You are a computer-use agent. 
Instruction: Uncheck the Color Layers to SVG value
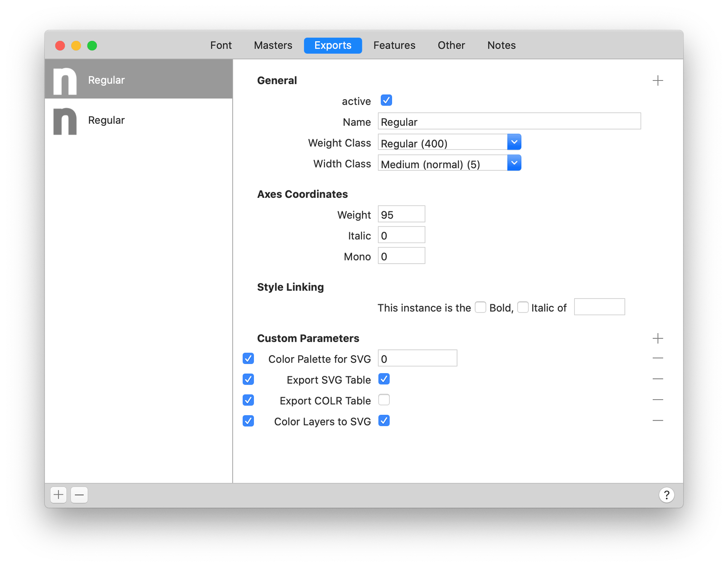tap(384, 421)
